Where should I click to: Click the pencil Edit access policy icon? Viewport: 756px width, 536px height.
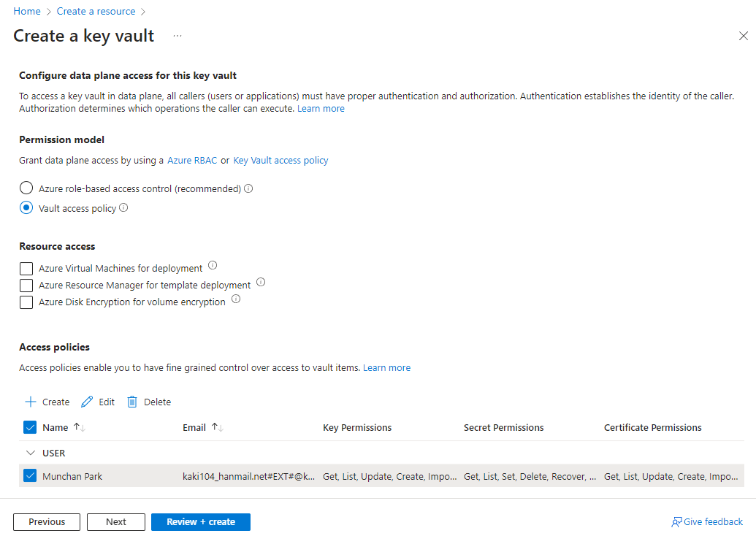tap(87, 402)
